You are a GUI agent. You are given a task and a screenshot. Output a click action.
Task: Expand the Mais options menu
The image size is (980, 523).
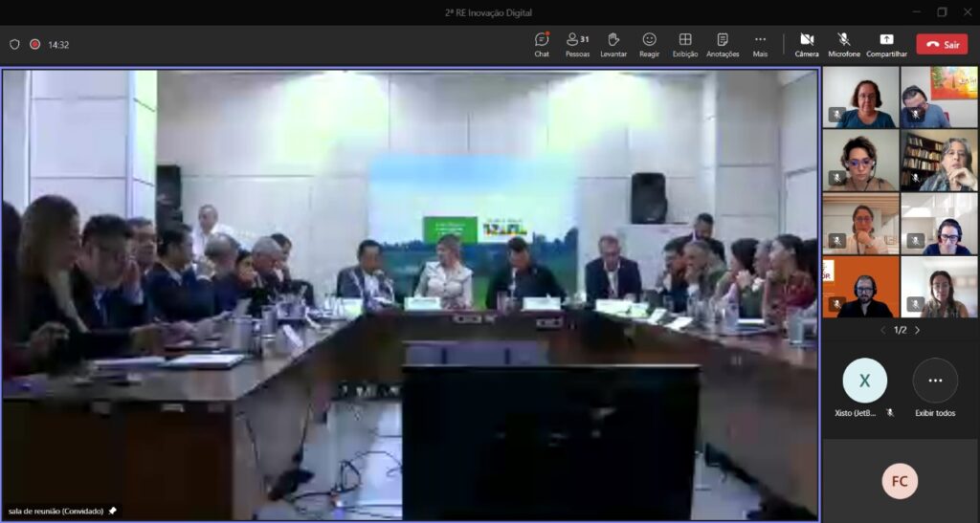point(760,44)
